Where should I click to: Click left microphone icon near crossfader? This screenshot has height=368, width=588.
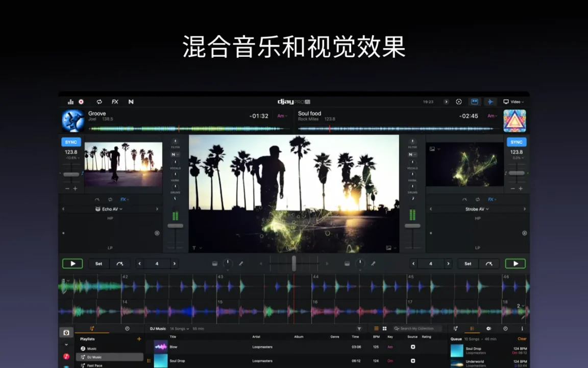pos(241,264)
